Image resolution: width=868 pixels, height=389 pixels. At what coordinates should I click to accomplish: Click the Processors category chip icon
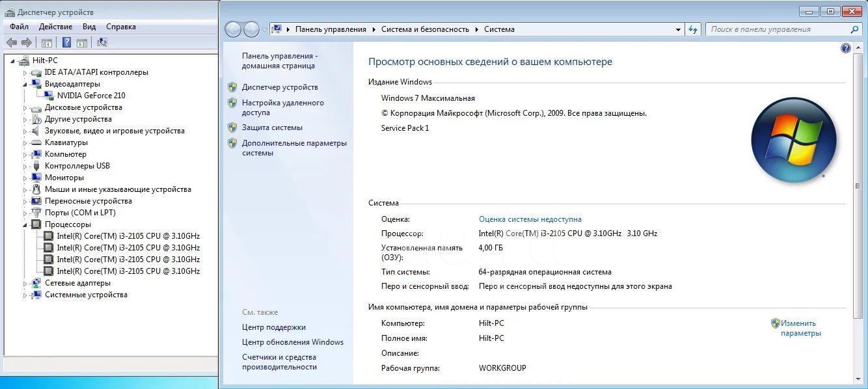coord(37,224)
